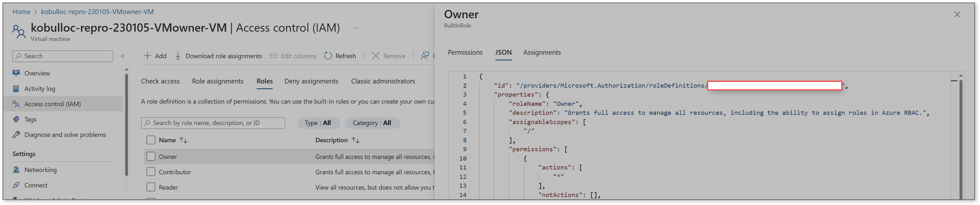Open Activity log in the side menu
Viewport: 980px width, 205px height.
pyautogui.click(x=40, y=89)
